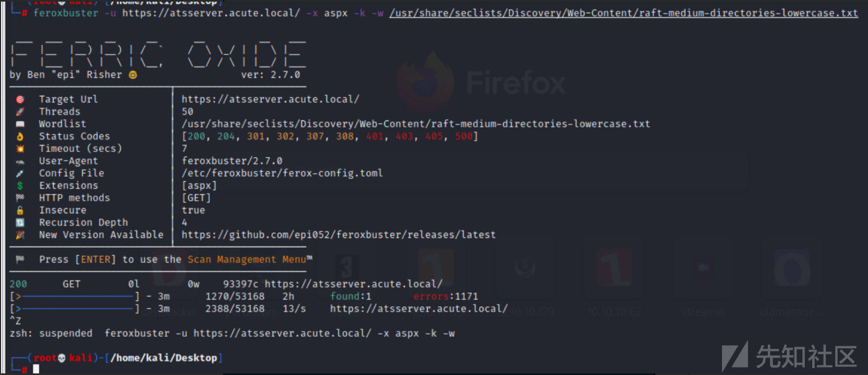Select 405 in the Status Codes list
This screenshot has width=868, height=375.
tap(434, 136)
